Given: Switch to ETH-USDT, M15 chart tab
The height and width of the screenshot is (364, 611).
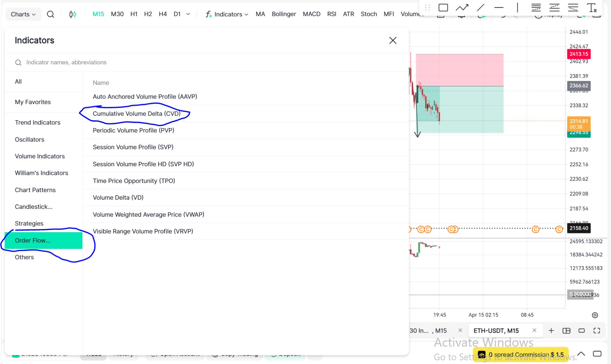Looking at the screenshot, I should [x=496, y=331].
